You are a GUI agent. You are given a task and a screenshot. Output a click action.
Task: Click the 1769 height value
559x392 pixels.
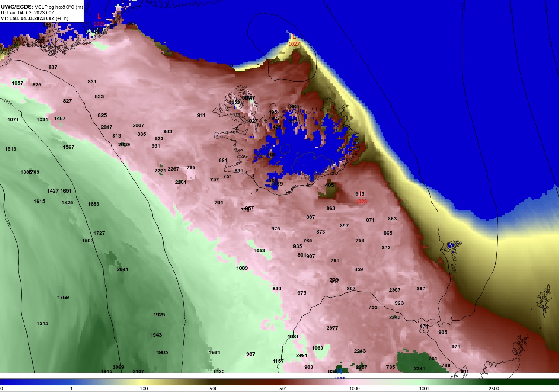pos(63,297)
